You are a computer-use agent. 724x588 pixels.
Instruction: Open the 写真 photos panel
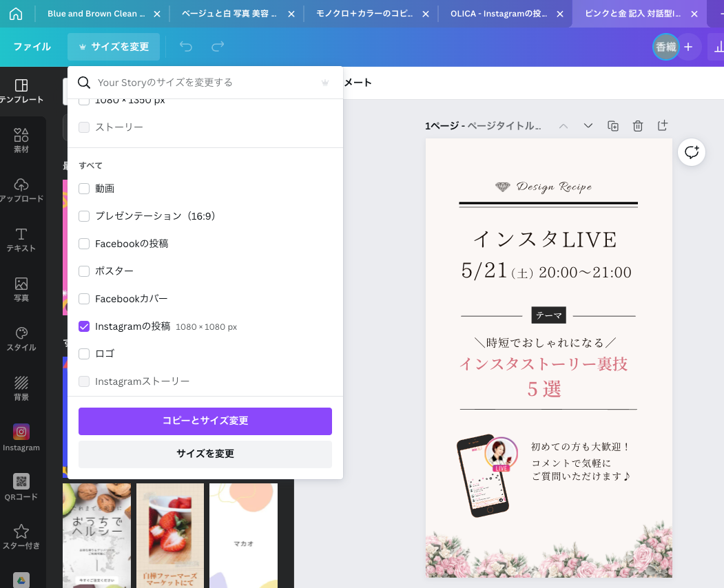click(x=21, y=288)
